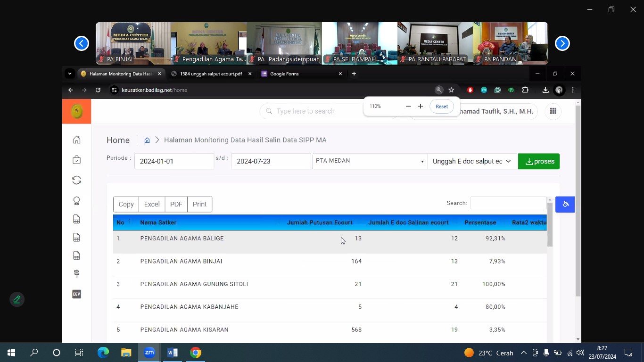Click the green annotation pencil icon
644x362 pixels.
[x=17, y=299]
